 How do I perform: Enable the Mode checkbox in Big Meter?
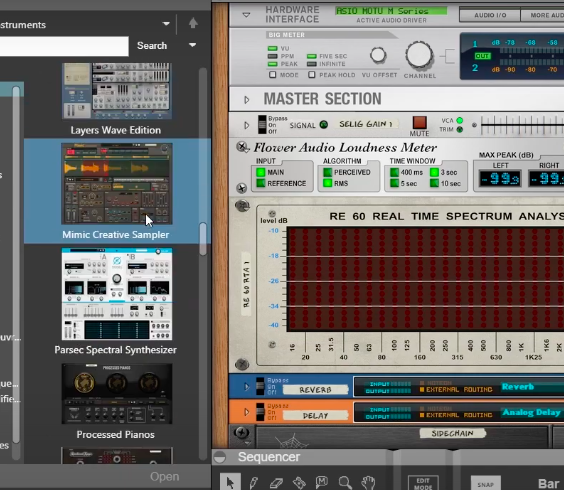[x=273, y=75]
